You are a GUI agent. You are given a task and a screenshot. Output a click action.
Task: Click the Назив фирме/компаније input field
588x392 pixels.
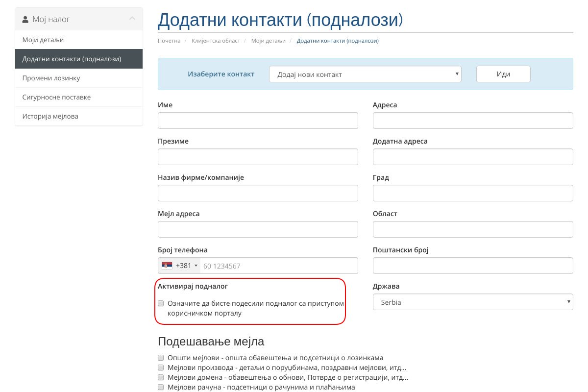point(258,193)
